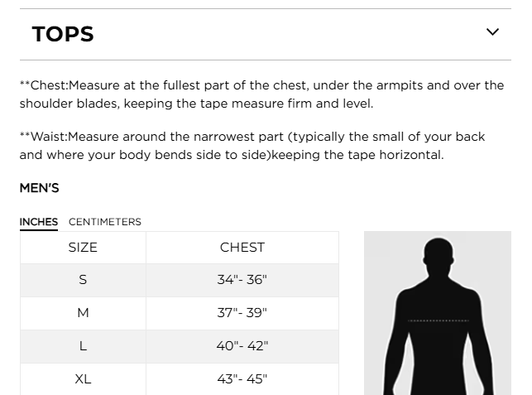This screenshot has height=395, width=532.
Task: Click the 43"- 45" chest measurement
Action: point(242,379)
